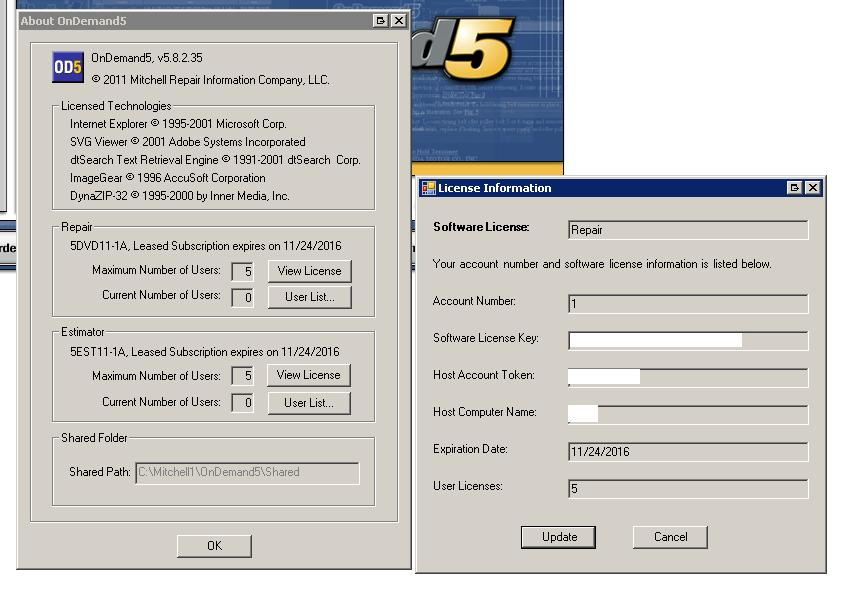Show User List for Estimator section
Viewport: 841px width, 597px height.
pyautogui.click(x=308, y=402)
